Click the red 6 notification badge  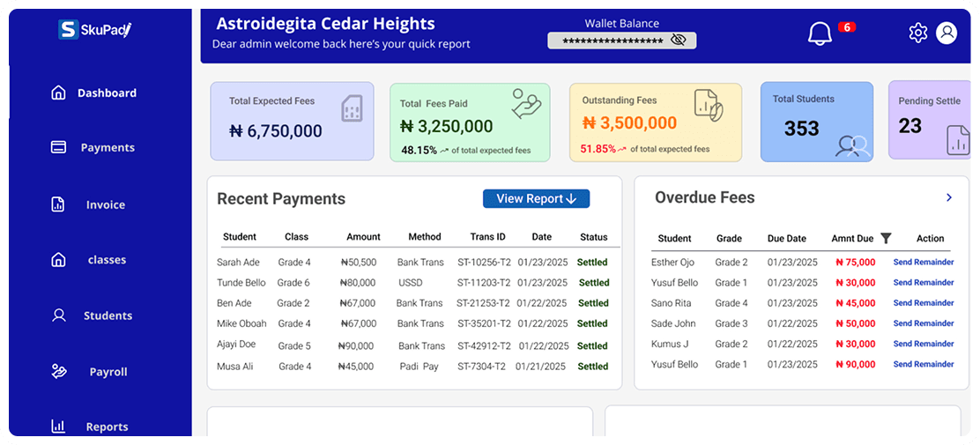click(847, 26)
